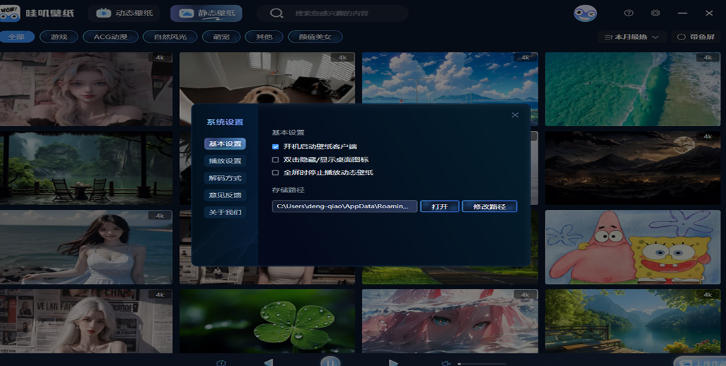The image size is (726, 366).
Task: Select the 游戏 category filter
Action: pos(59,37)
